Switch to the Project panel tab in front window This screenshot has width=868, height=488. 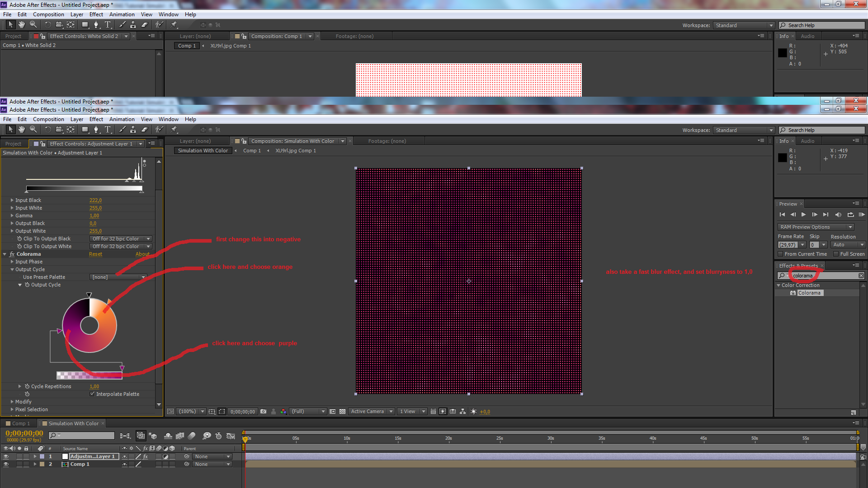coord(14,144)
